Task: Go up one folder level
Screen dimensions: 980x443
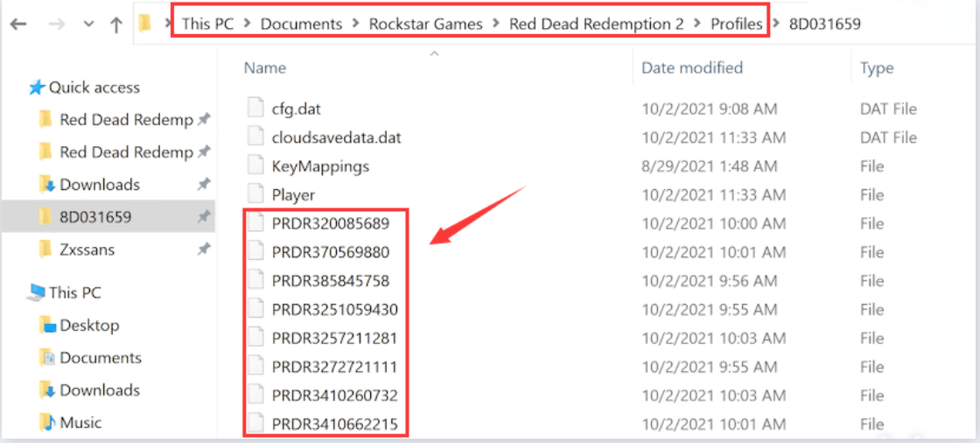Action: [x=116, y=25]
